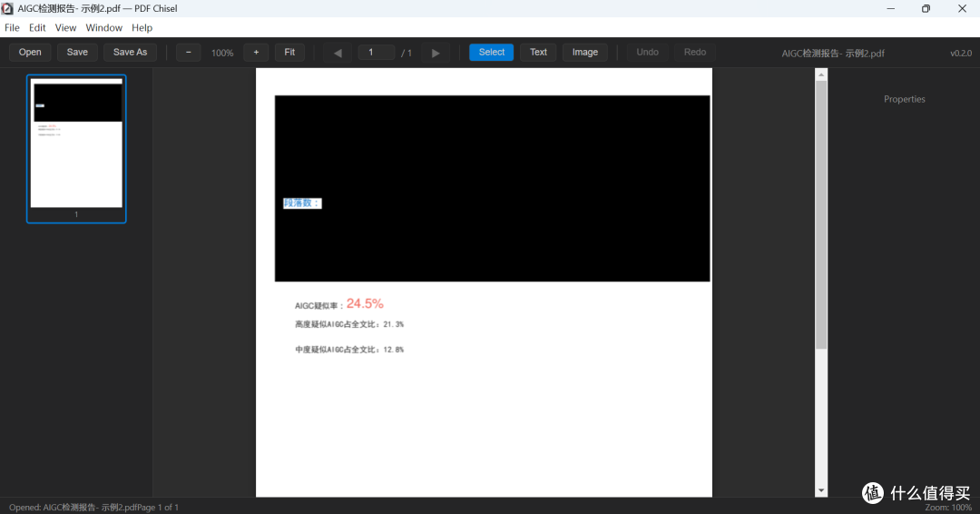The image size is (980, 514).
Task: Click the PDF Chisel app icon
Action: 7,8
